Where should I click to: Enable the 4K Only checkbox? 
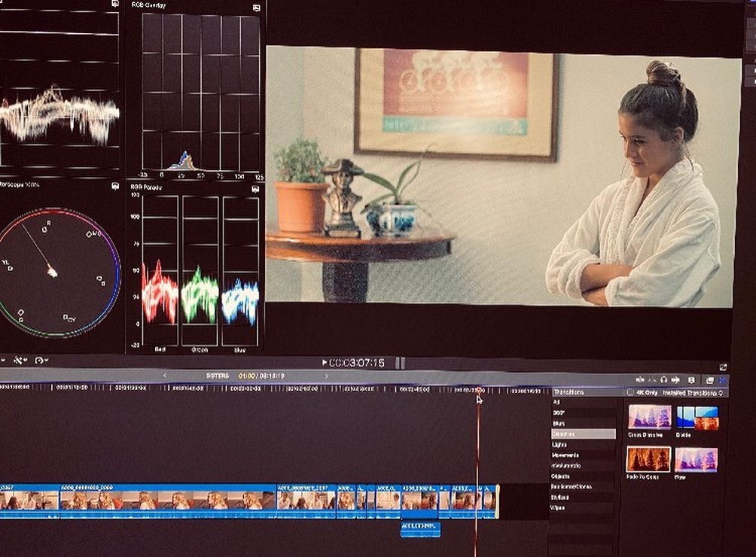(x=630, y=393)
